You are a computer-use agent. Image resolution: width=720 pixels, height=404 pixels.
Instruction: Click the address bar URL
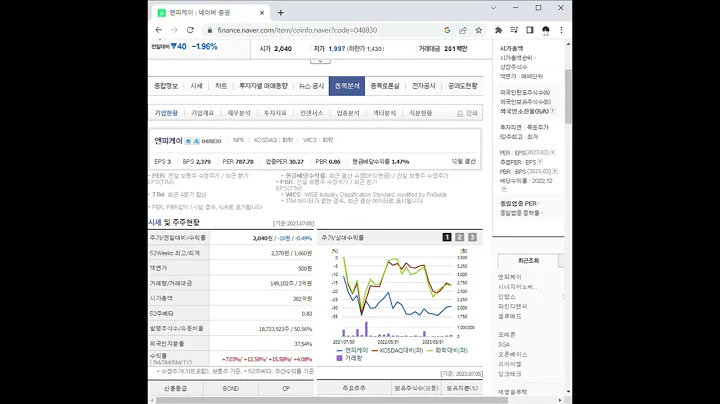coord(297,30)
